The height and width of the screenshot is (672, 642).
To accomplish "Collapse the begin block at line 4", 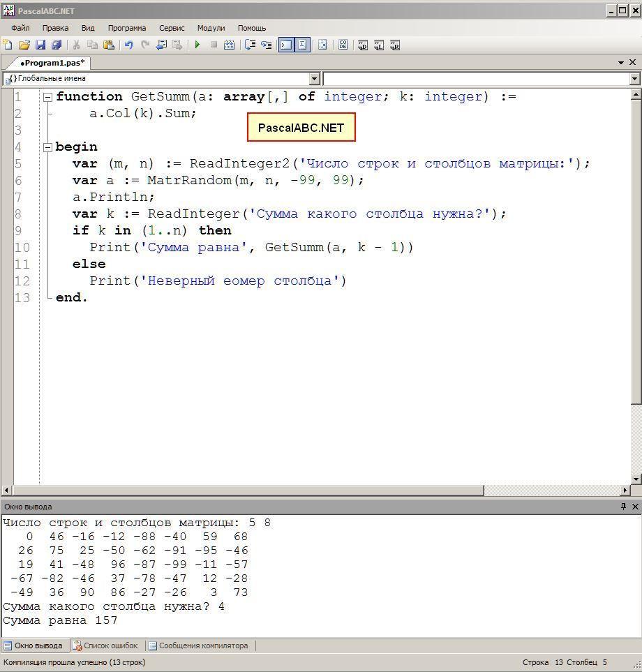I will coord(47,147).
